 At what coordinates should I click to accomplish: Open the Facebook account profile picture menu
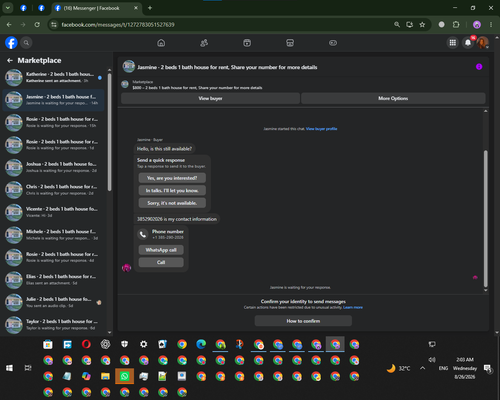pyautogui.click(x=482, y=43)
